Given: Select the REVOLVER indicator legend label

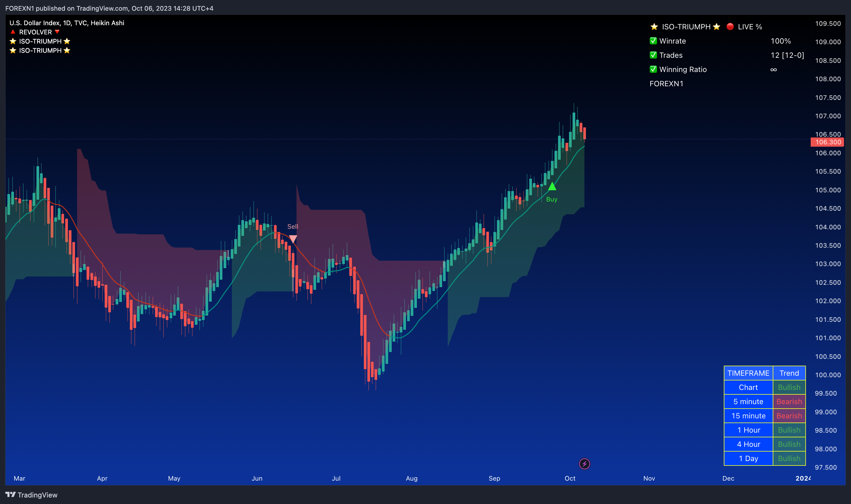Looking at the screenshot, I should click(x=35, y=32).
